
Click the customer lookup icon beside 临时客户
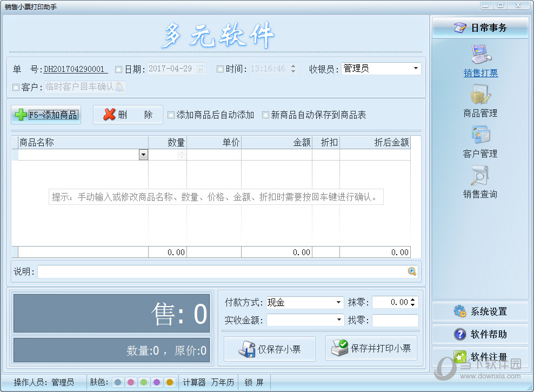(119, 87)
